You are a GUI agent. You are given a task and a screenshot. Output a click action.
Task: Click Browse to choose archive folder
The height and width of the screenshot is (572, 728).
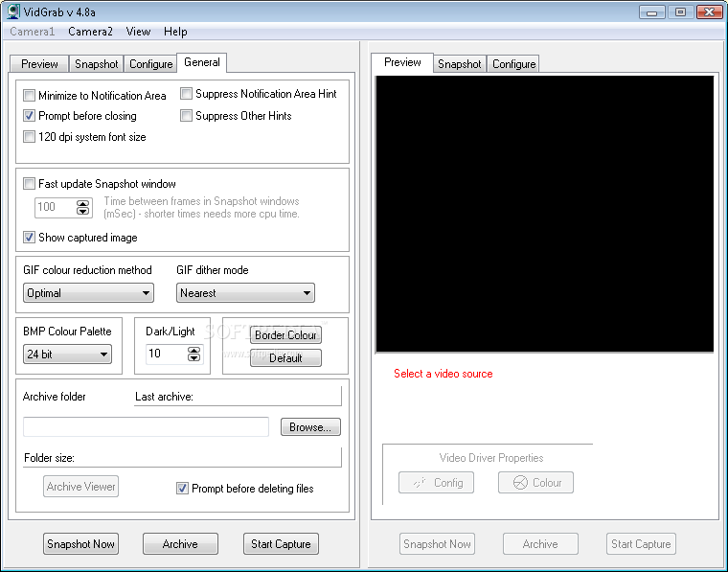310,427
